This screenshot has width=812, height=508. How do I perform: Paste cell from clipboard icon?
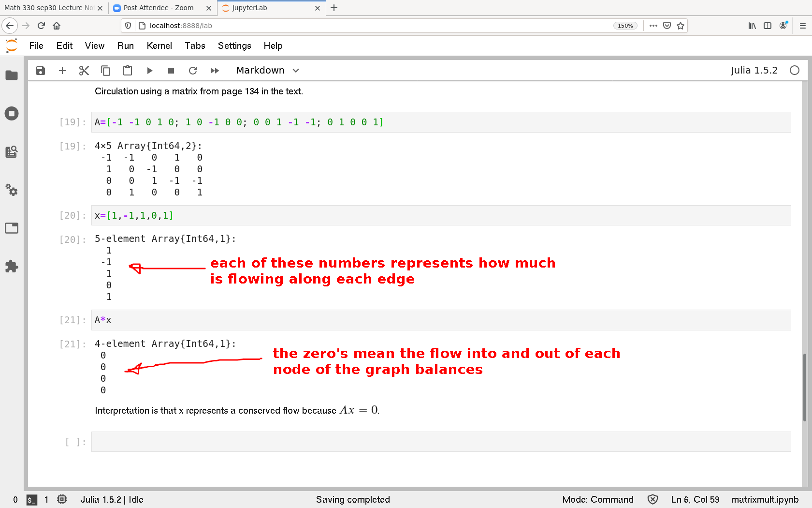coord(128,71)
